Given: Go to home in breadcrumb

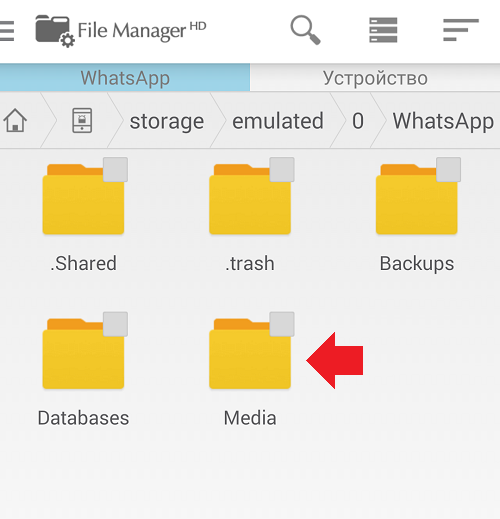Looking at the screenshot, I should point(15,120).
